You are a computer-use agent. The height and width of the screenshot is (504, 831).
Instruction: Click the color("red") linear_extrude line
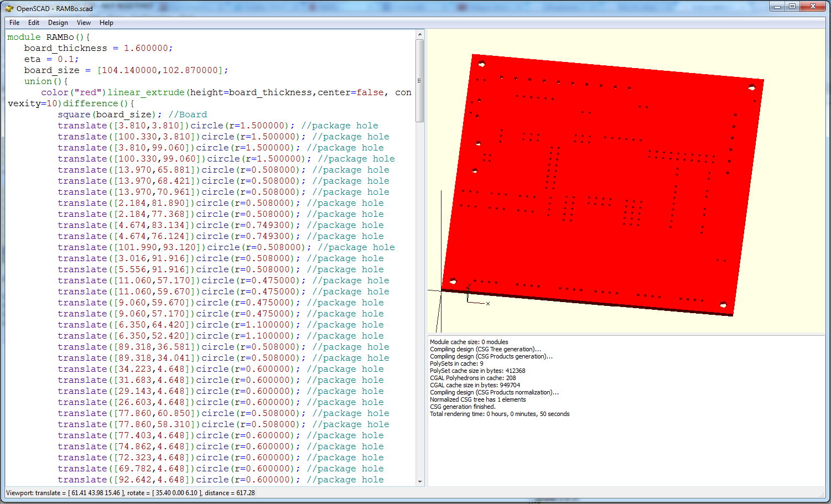point(210,98)
